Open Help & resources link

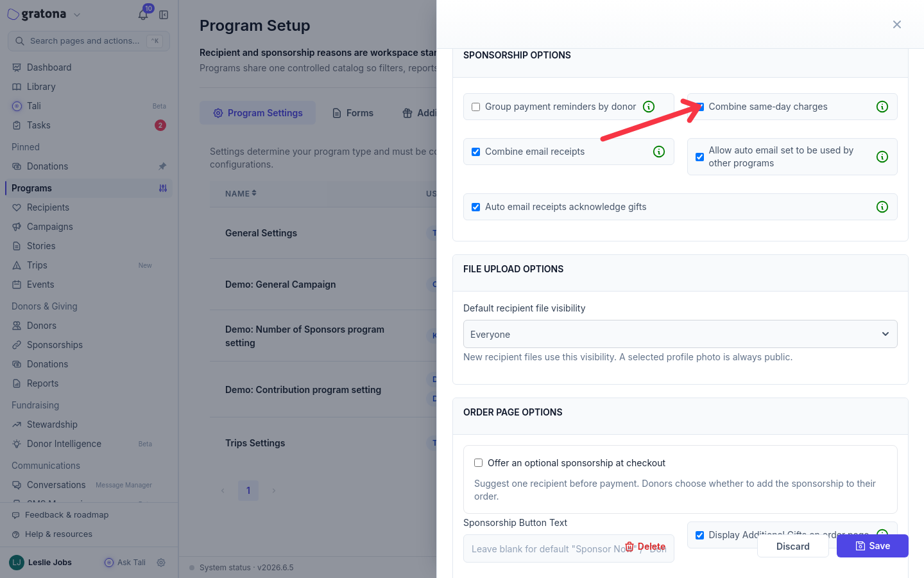pyautogui.click(x=52, y=534)
